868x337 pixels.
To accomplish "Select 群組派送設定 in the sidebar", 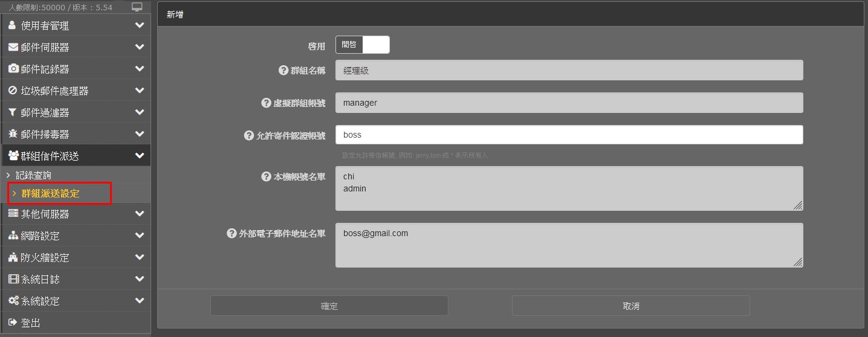I will click(50, 193).
